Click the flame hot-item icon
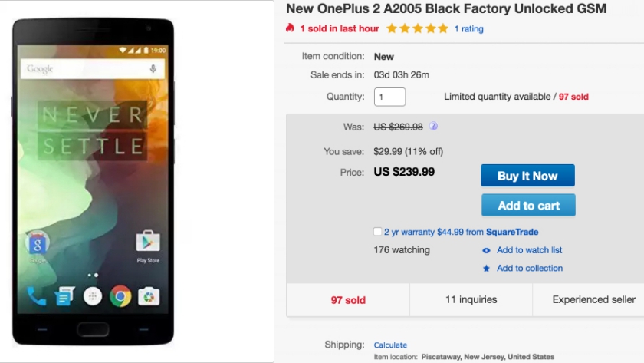The height and width of the screenshot is (363, 644). 290,28
